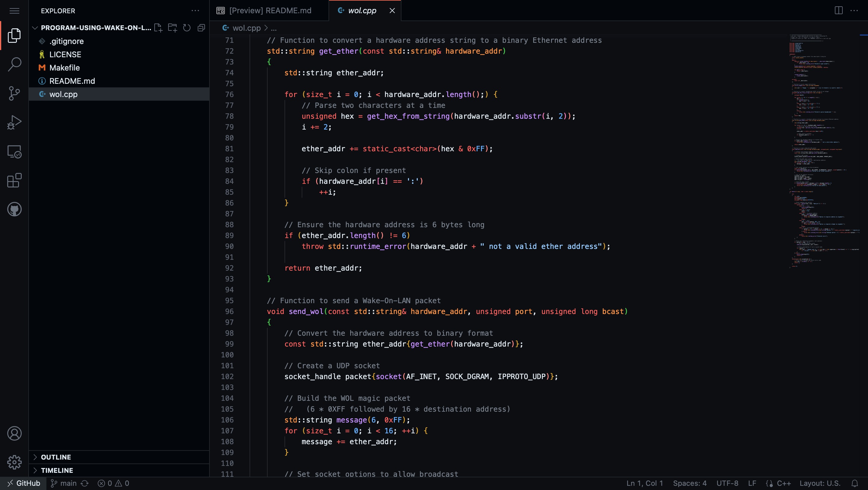Open Makefile in the explorer

pos(64,68)
